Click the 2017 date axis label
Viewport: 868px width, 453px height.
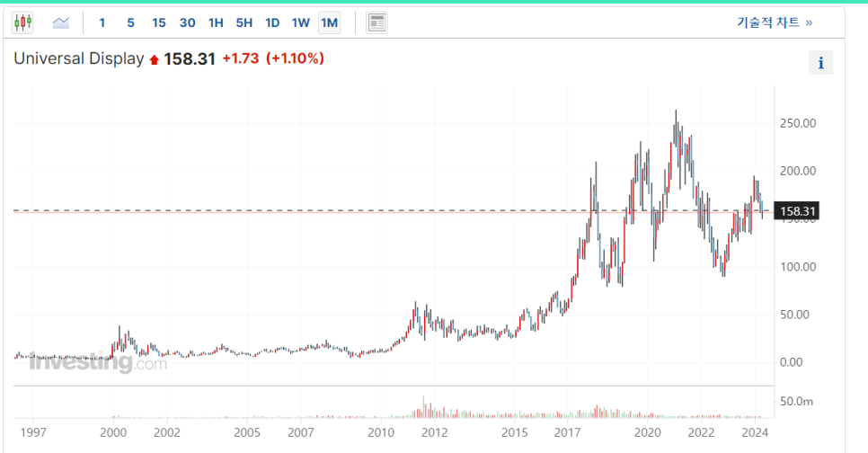567,432
